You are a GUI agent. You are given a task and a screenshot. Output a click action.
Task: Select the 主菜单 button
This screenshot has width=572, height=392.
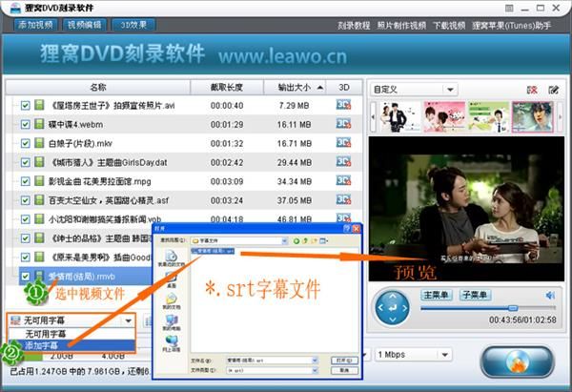(x=437, y=295)
